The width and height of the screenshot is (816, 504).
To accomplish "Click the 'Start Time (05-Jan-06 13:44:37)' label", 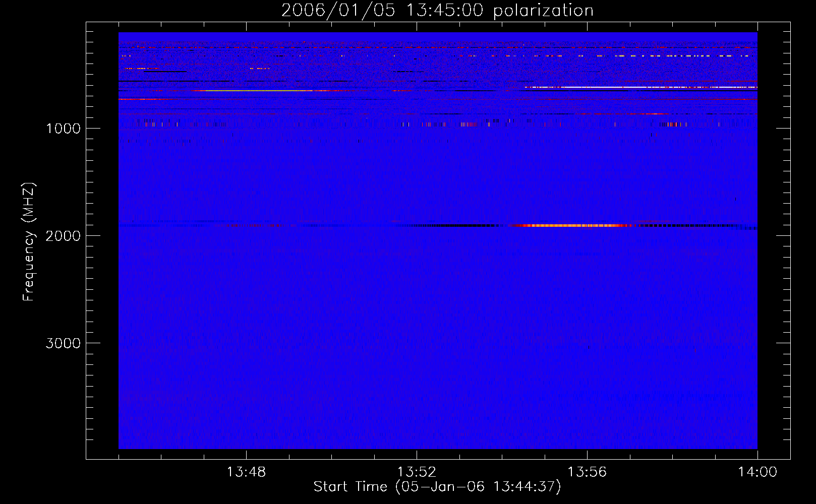I will [x=437, y=487].
